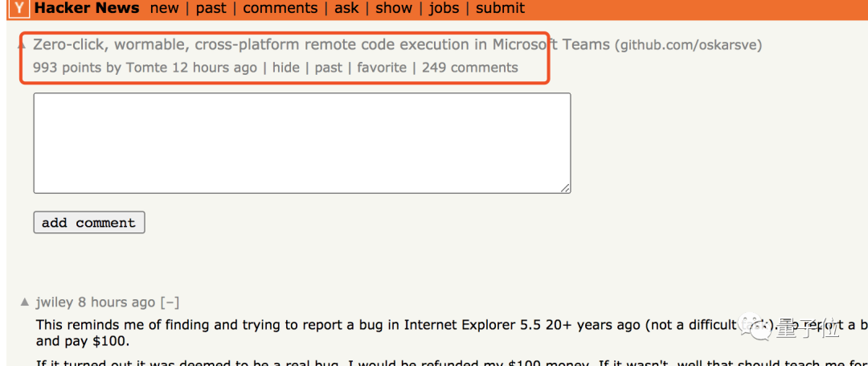Visit the github.com/oskarsve site link
868x366 pixels.
[x=689, y=45]
